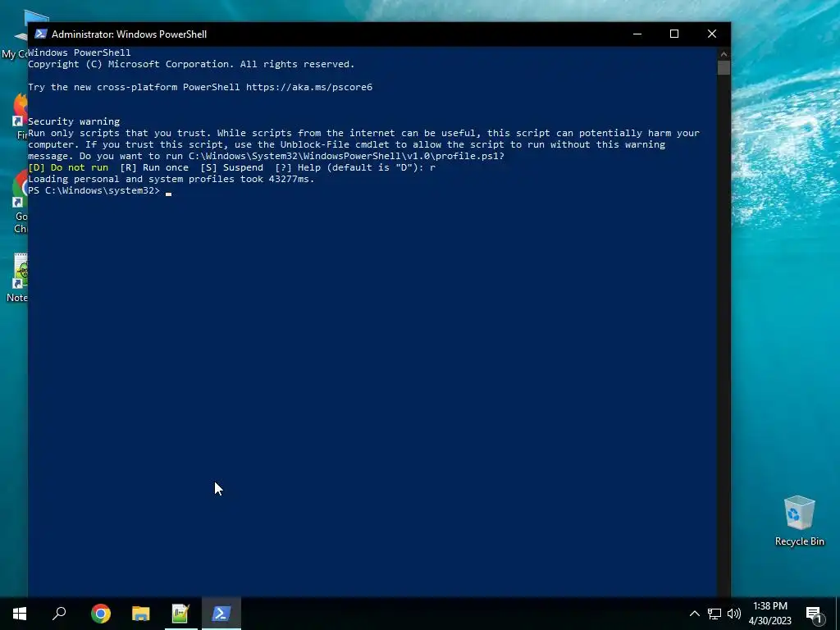The width and height of the screenshot is (840, 630).
Task: Click the https://aka.ms/pscore6 URL text
Action: pyautogui.click(x=309, y=87)
